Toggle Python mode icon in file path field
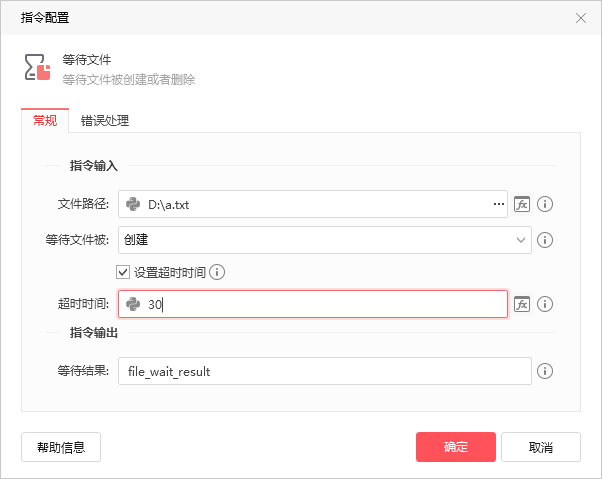Screen dimensions: 602x479 133,204
